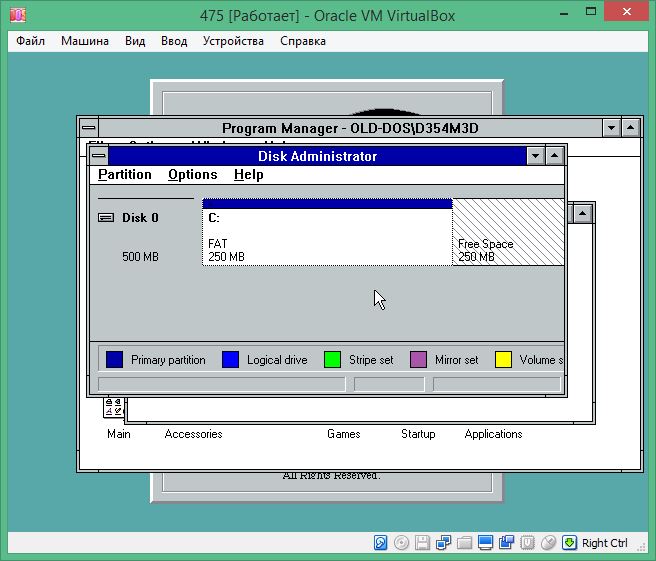Click the mouse integration icon in VirtualBox status bar

[548, 543]
